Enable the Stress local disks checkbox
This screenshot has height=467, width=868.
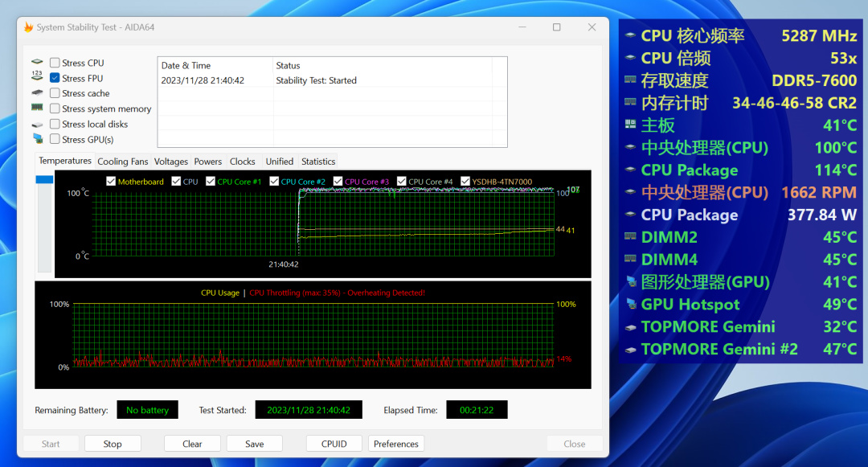[55, 124]
